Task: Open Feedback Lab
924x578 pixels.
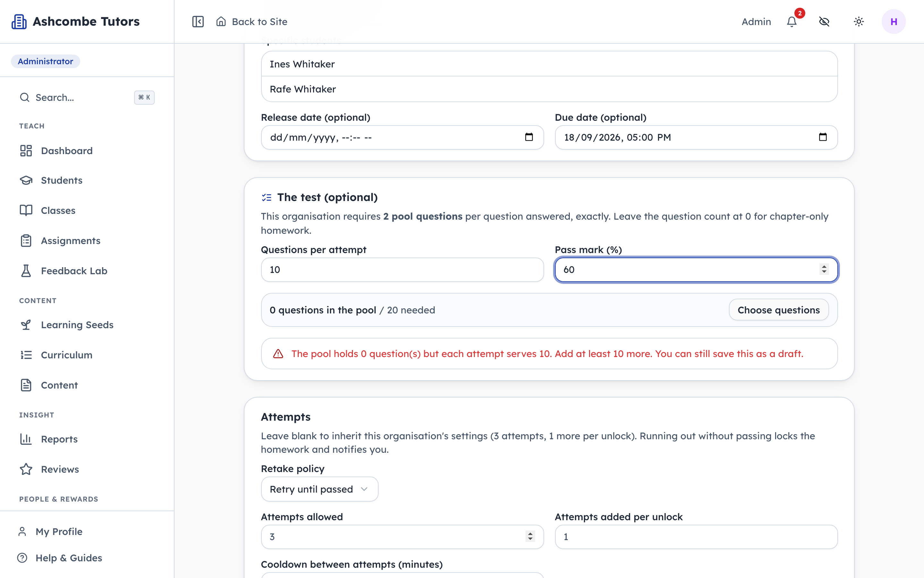Action: (x=74, y=271)
